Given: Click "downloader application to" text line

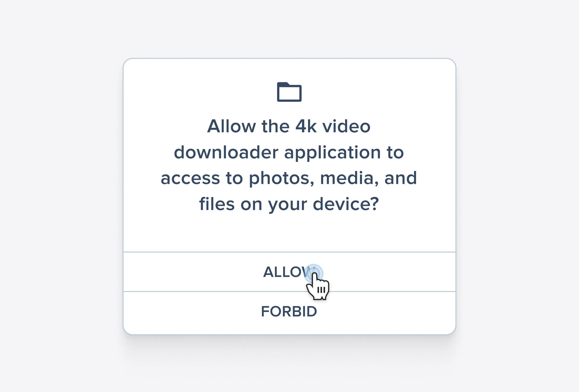Looking at the screenshot, I should [289, 152].
